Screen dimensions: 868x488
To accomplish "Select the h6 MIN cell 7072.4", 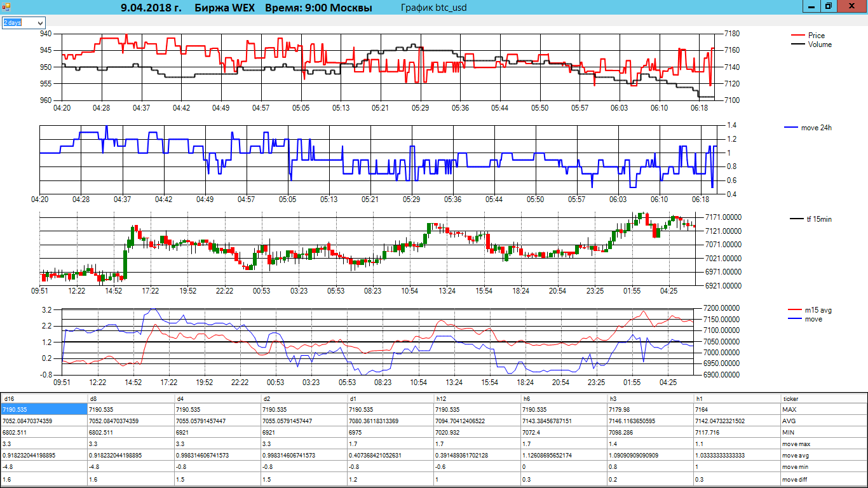I will coord(564,433).
